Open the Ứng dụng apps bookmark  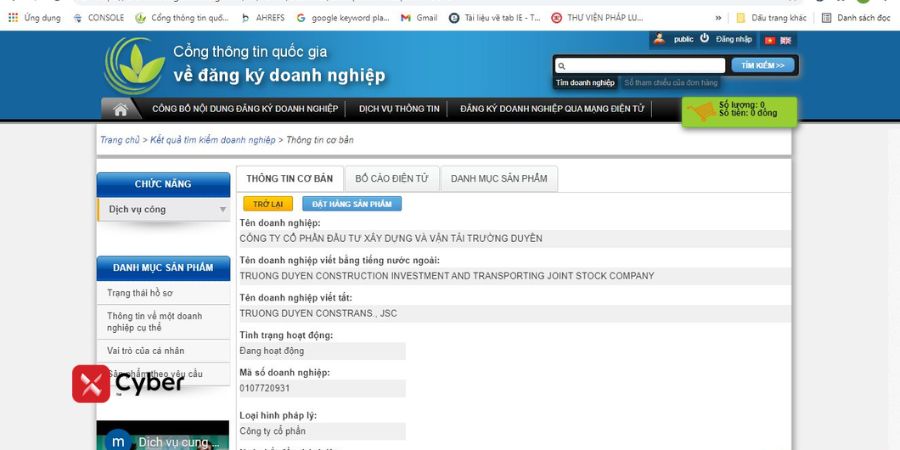point(34,18)
